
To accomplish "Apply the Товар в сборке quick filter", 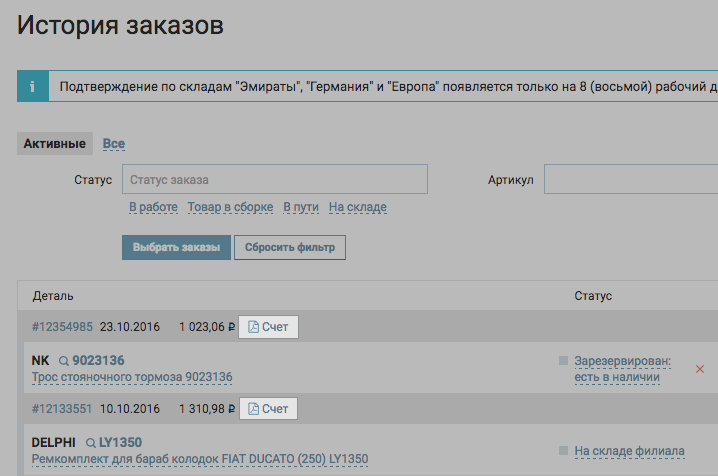I will coord(230,207).
